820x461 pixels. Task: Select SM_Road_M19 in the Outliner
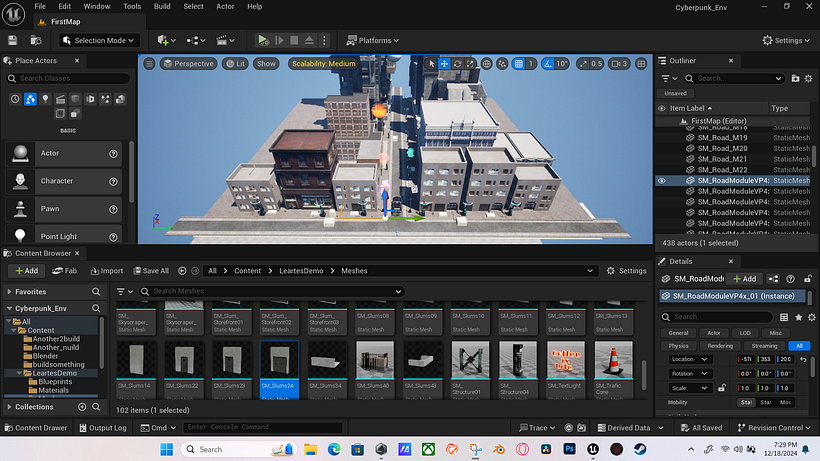722,137
